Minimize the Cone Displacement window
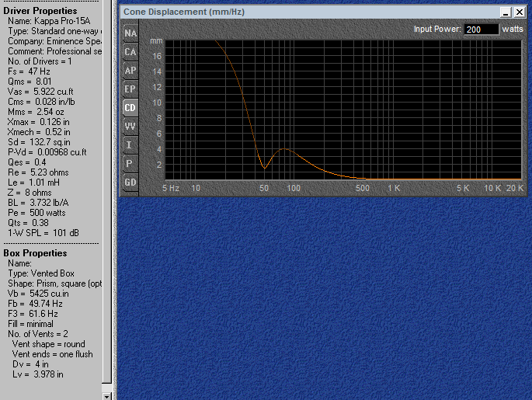 (x=506, y=12)
